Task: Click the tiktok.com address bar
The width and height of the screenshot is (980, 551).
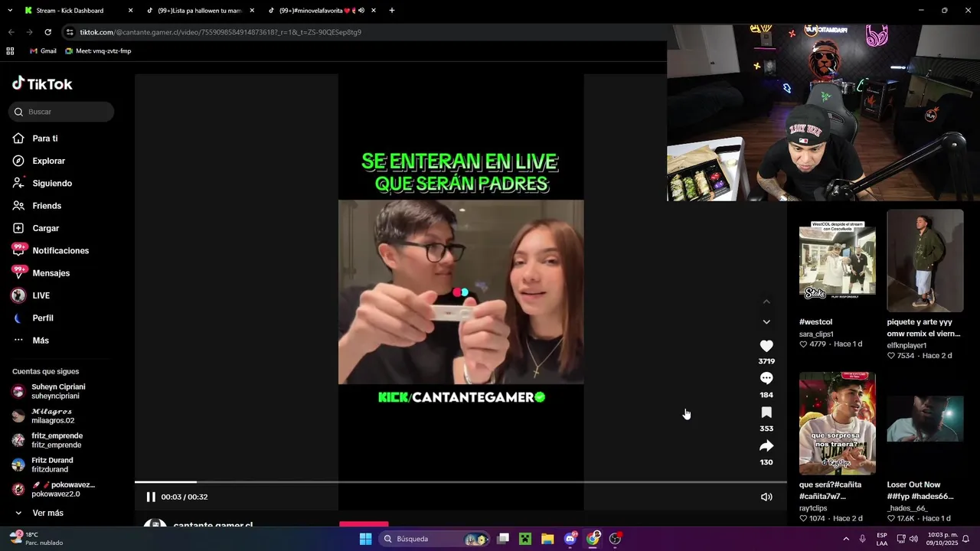Action: pos(220,32)
